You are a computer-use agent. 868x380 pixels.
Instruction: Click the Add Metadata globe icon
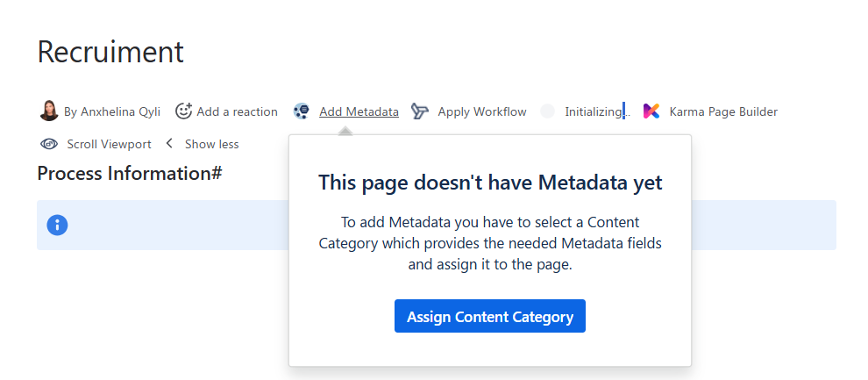point(302,111)
